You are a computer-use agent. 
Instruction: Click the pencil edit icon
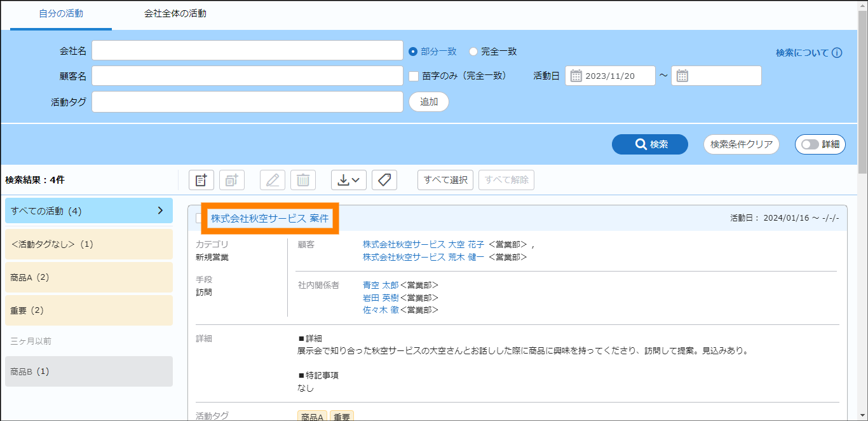pos(273,180)
